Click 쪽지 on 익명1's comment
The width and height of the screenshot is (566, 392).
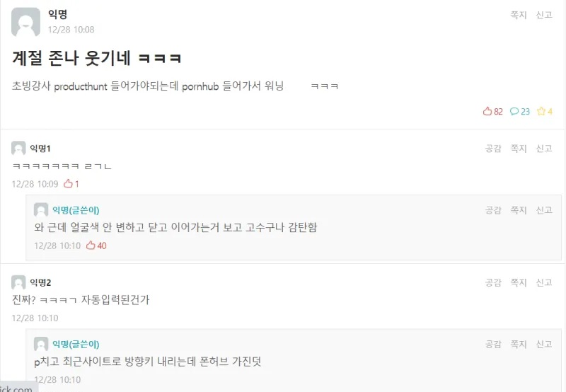[x=519, y=149]
